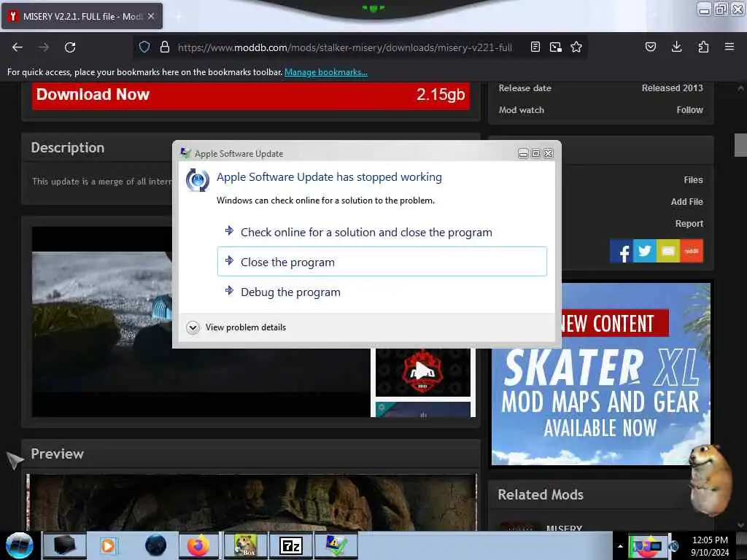
Task: Click Follow next to Mod watch
Action: (689, 110)
